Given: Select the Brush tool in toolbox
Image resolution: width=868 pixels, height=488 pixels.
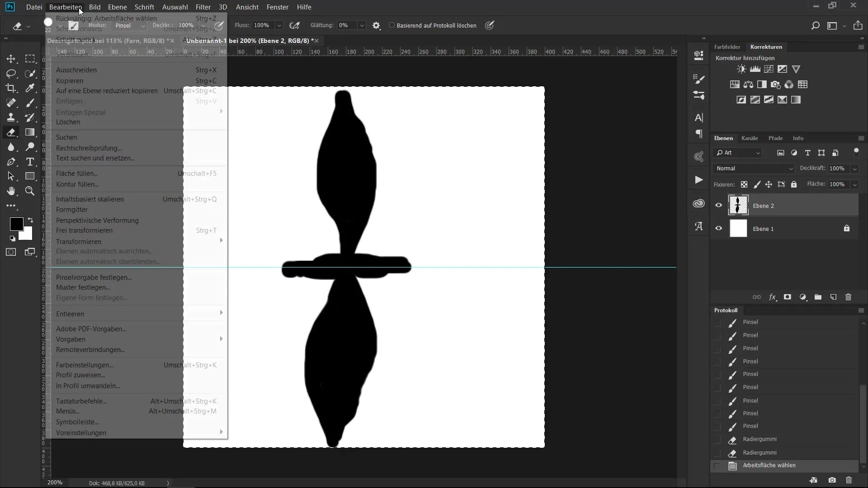Looking at the screenshot, I should pyautogui.click(x=30, y=103).
